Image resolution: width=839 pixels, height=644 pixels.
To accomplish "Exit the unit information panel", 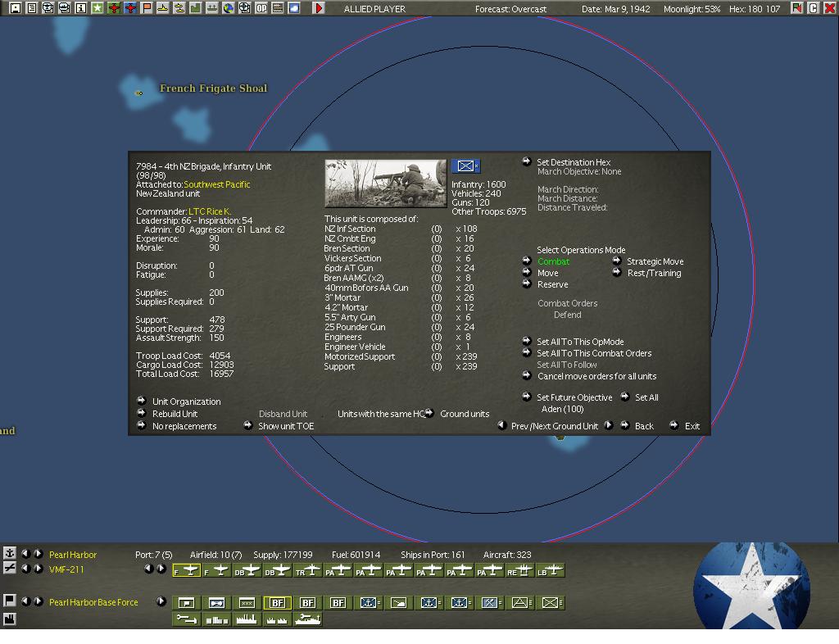I will (x=692, y=426).
